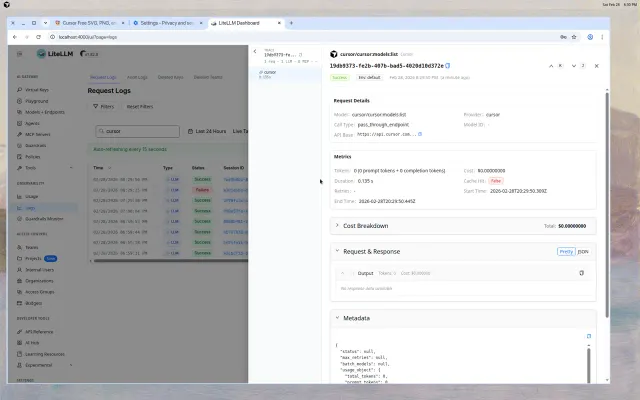The image size is (640, 400).
Task: Close the log details drawer
Action: tap(596, 66)
